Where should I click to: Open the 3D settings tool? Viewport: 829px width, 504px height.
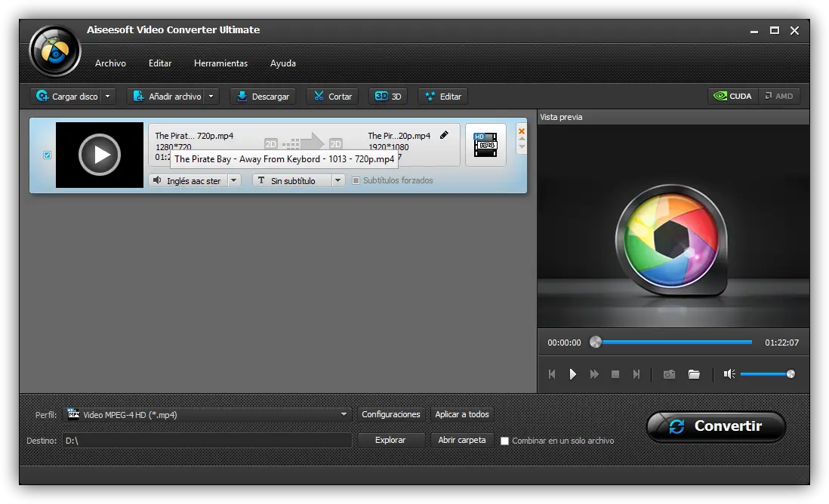click(x=389, y=96)
